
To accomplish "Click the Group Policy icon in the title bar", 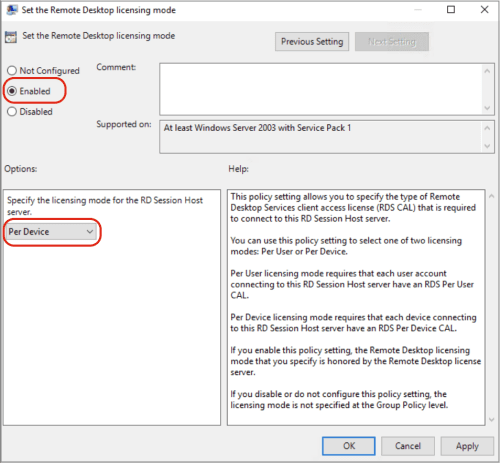I will 12,10.
